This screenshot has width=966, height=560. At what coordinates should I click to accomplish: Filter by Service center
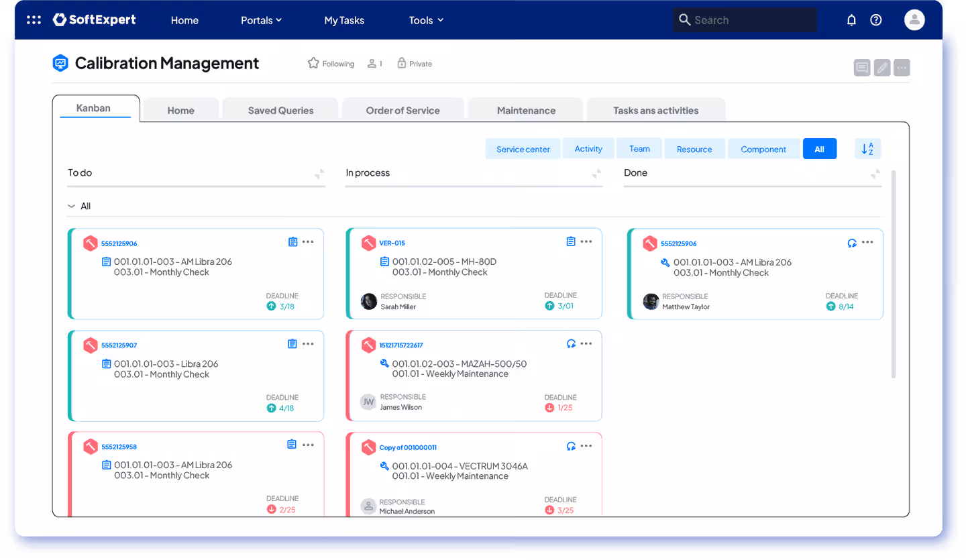click(x=523, y=149)
